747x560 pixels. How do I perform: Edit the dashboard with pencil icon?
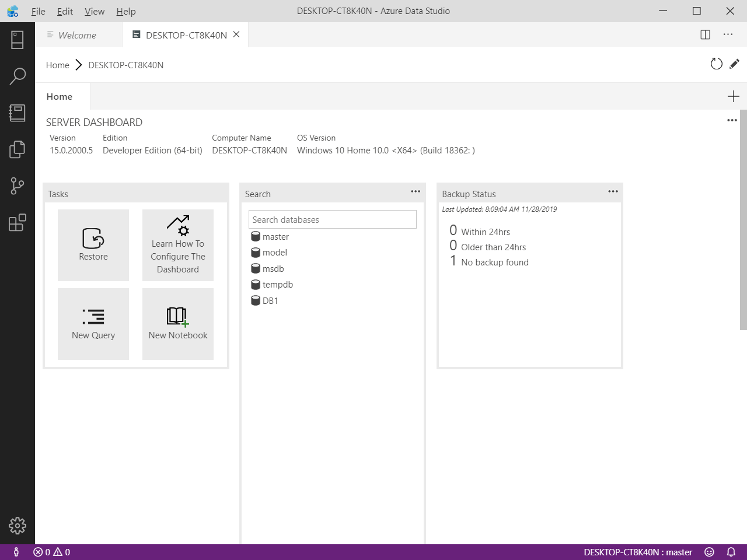(x=734, y=64)
